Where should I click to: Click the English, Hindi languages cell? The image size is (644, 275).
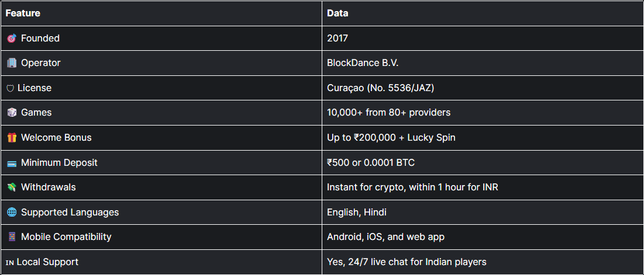357,213
